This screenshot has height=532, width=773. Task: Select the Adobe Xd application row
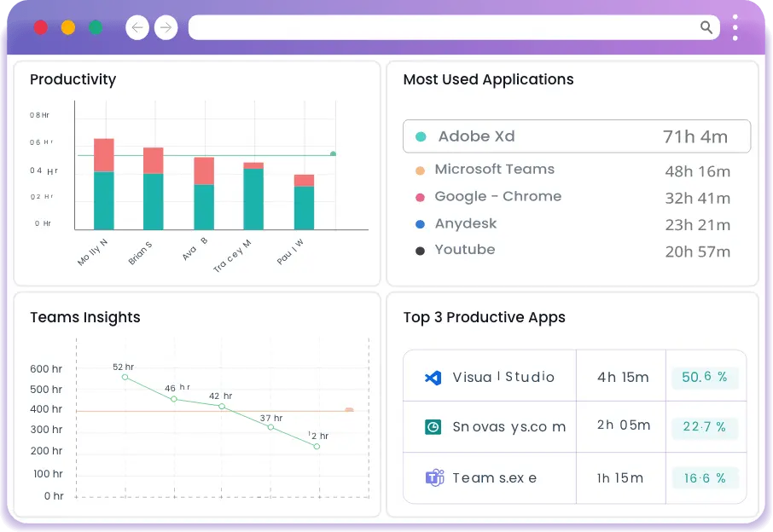(577, 136)
